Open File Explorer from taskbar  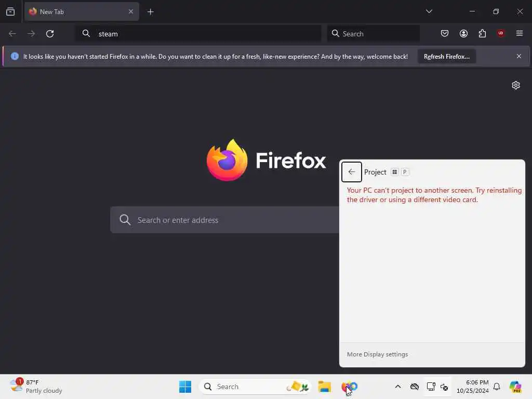[x=324, y=387]
